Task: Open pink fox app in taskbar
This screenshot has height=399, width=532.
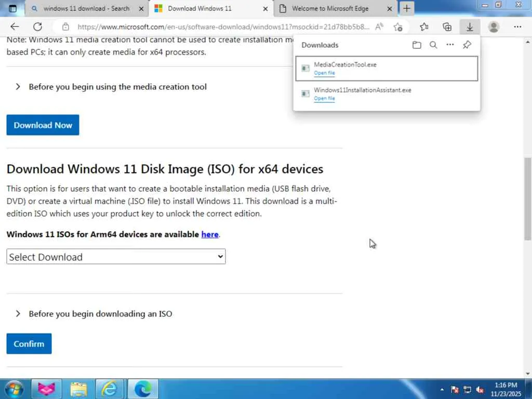Action: coord(46,389)
